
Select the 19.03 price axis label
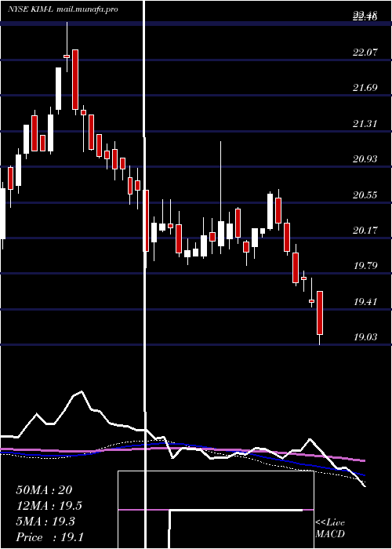click(x=365, y=337)
